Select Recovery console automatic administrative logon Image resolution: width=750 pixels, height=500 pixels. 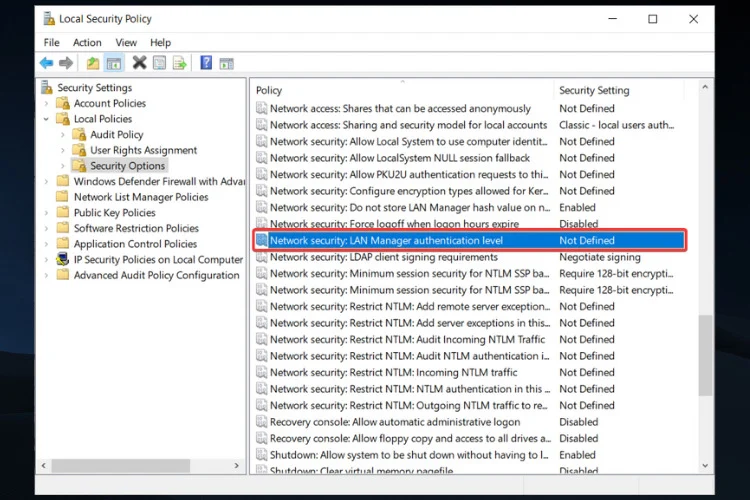coord(395,422)
